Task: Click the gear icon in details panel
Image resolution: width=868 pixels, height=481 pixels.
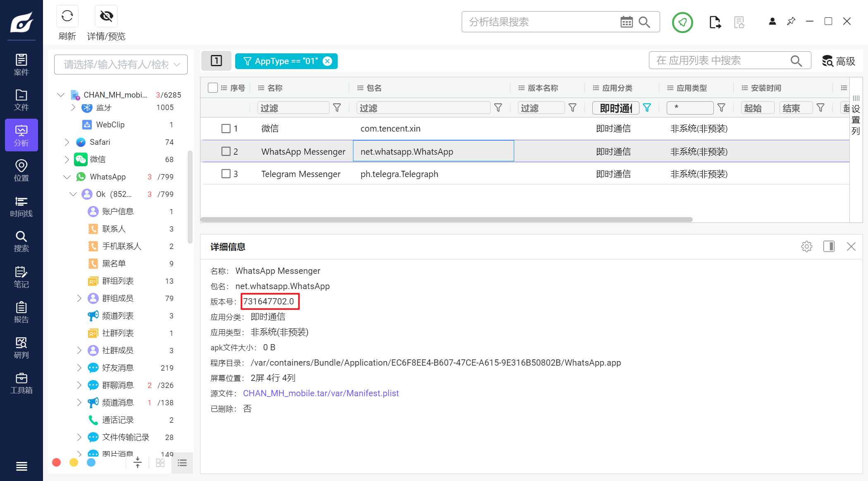Action: click(x=806, y=246)
